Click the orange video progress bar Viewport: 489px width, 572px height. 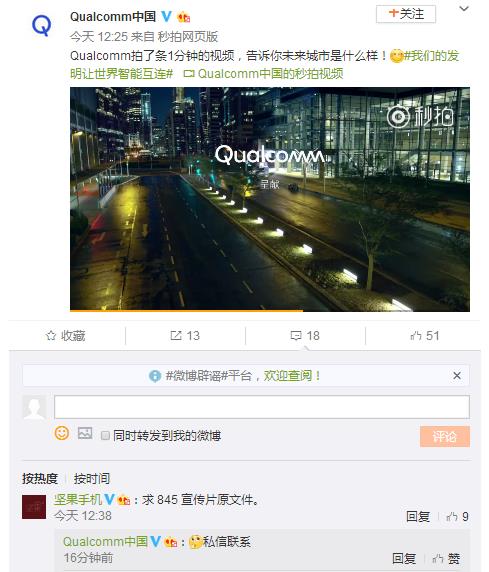[186, 311]
